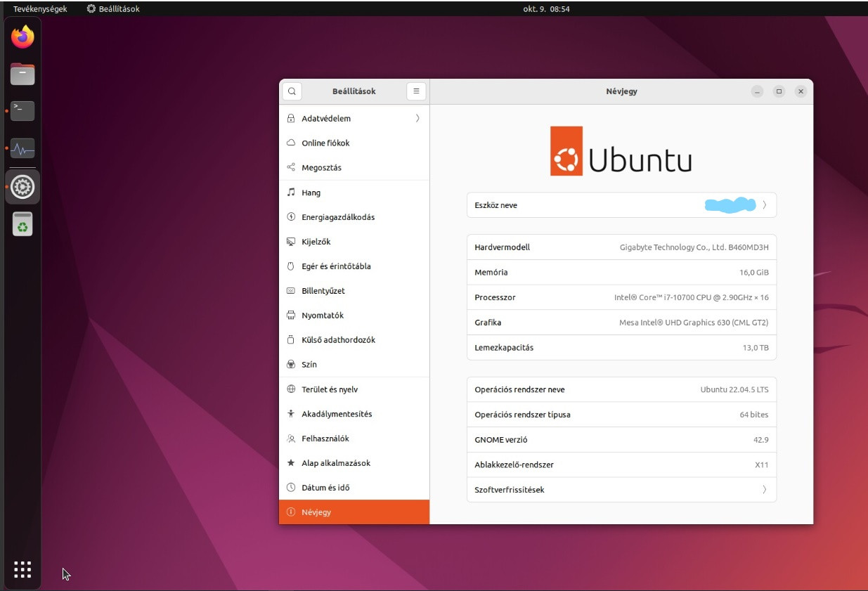This screenshot has height=591, width=868.
Task: Open System Monitor dock icon
Action: pyautogui.click(x=22, y=149)
